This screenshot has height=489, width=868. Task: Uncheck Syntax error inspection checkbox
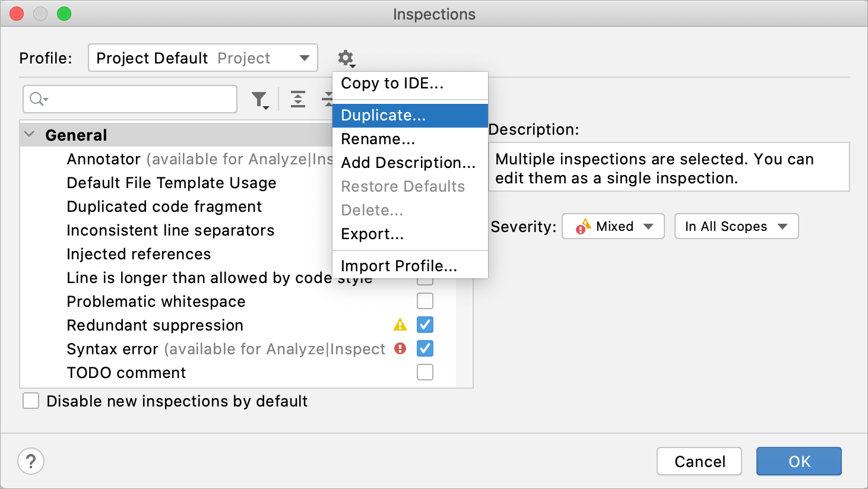tap(425, 348)
